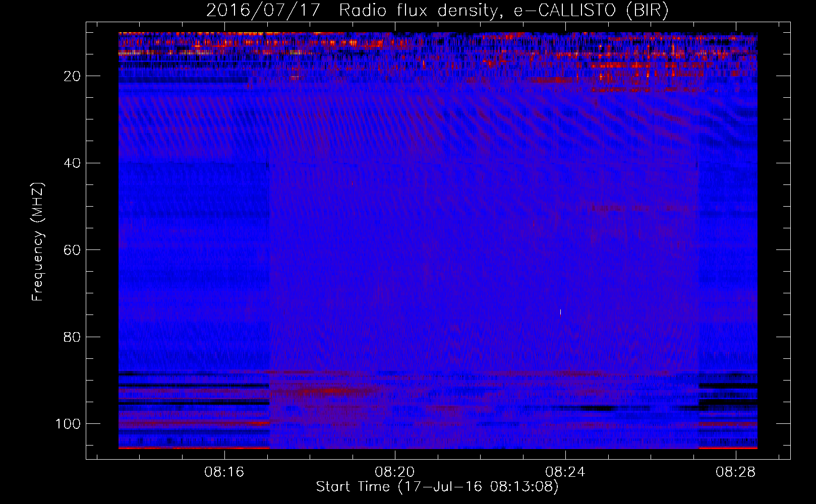Click the '80' frequency tick label

(72, 337)
